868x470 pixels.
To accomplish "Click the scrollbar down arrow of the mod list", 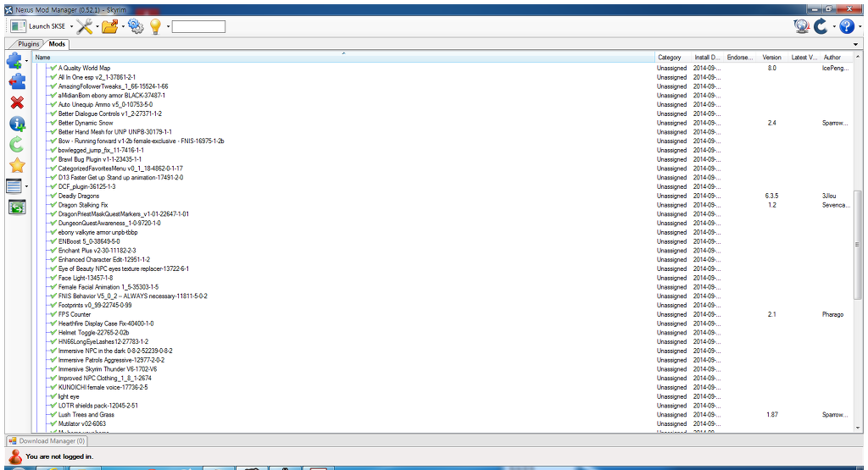I will click(858, 428).
